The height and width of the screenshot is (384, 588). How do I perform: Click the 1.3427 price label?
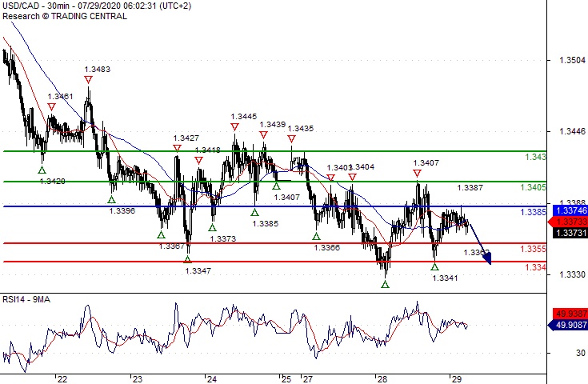point(186,138)
